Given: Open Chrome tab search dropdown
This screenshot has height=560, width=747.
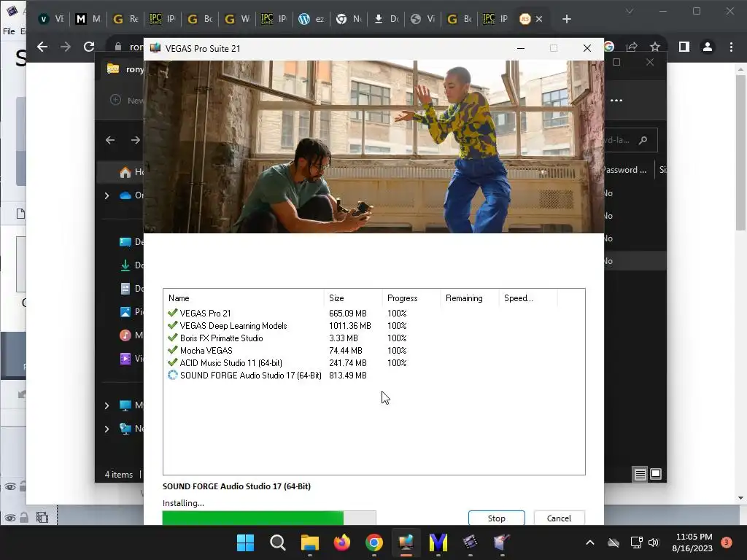Looking at the screenshot, I should (630, 11).
